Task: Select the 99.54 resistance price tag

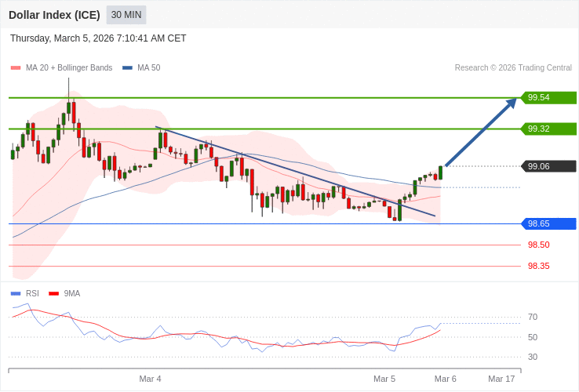Action: tap(548, 98)
